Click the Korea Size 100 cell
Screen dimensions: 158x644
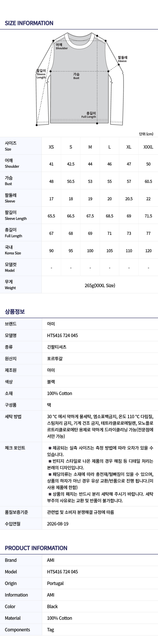[x=90, y=251]
